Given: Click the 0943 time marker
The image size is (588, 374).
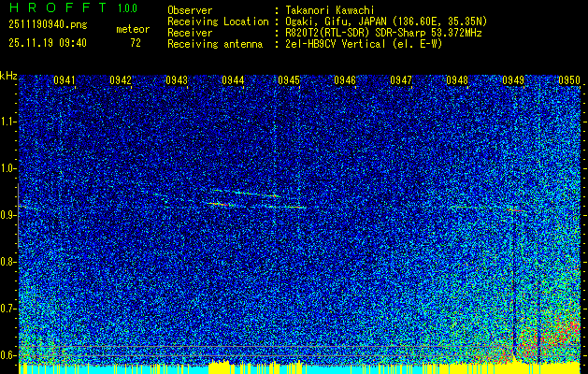Looking at the screenshot, I should (x=177, y=80).
